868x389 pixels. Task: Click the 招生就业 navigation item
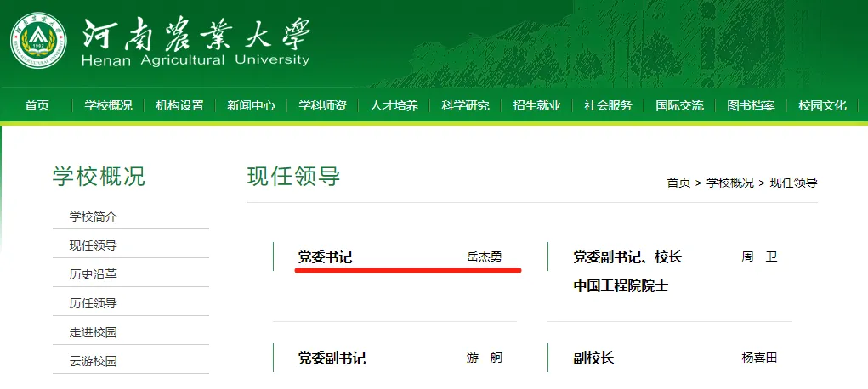tap(536, 106)
